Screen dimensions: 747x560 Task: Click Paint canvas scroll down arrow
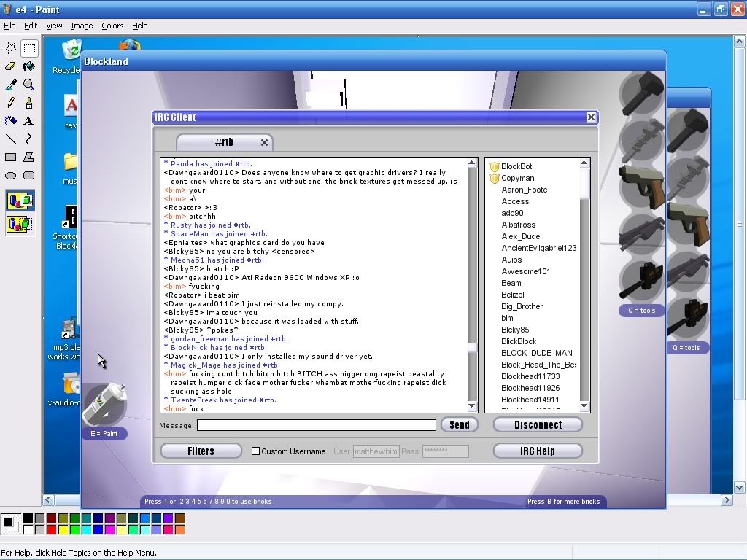point(740,487)
